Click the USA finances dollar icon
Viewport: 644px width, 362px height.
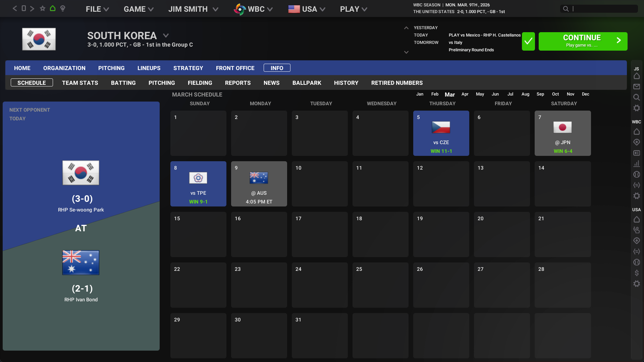[x=636, y=273]
